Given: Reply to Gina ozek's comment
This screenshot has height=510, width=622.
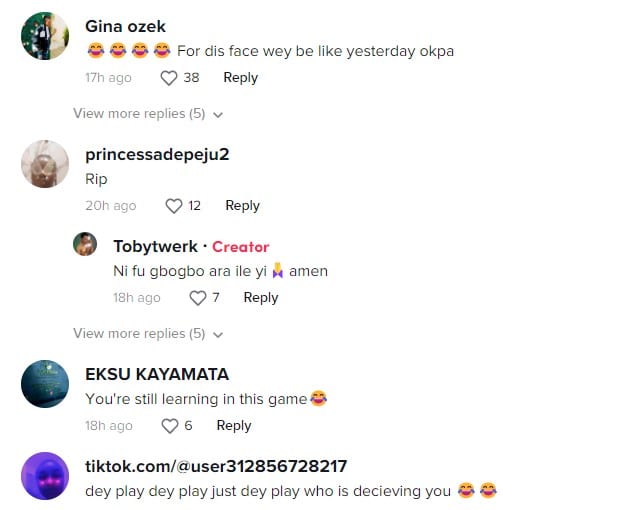Looking at the screenshot, I should pyautogui.click(x=240, y=78).
